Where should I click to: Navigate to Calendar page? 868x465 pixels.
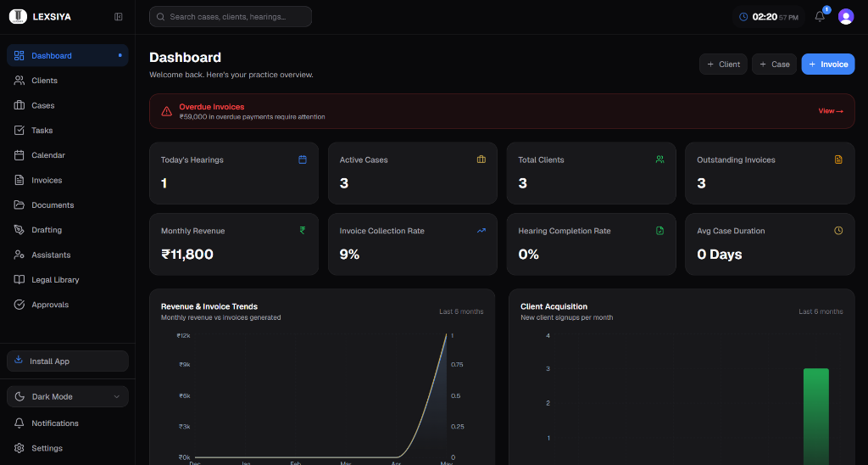(x=68, y=155)
